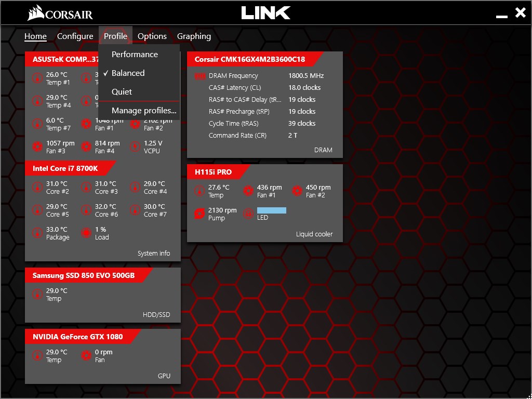Image resolution: width=532 pixels, height=399 pixels.
Task: Click the Cycle Time (tRAS) row
Action: tap(262, 124)
